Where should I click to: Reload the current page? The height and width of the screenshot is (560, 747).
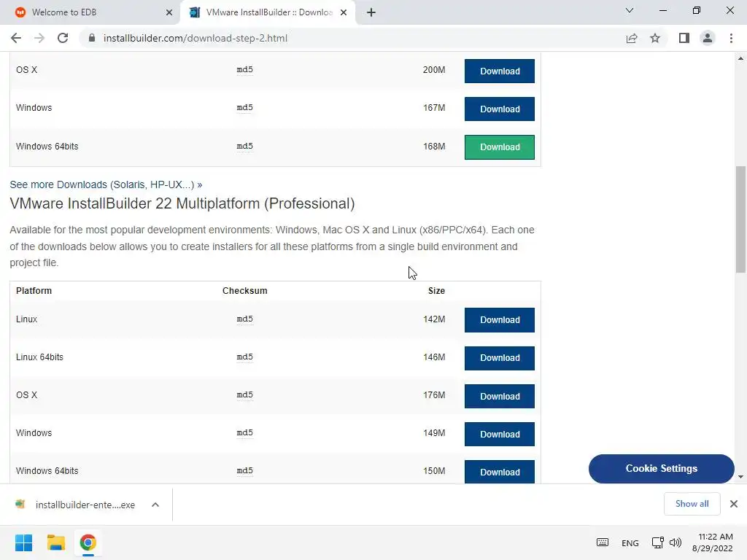pyautogui.click(x=63, y=38)
